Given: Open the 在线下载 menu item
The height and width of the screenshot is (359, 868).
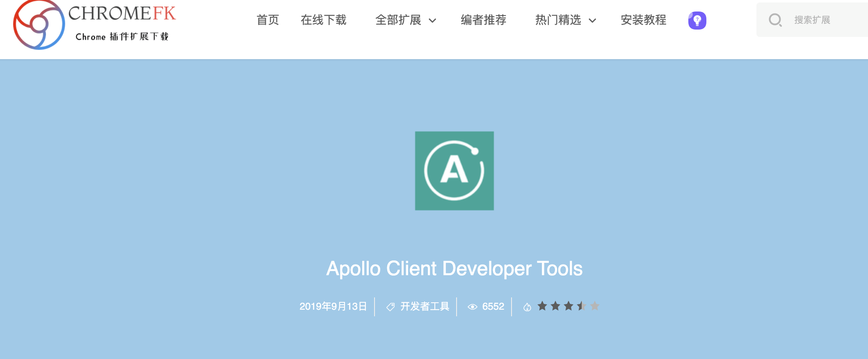Looking at the screenshot, I should (x=324, y=20).
